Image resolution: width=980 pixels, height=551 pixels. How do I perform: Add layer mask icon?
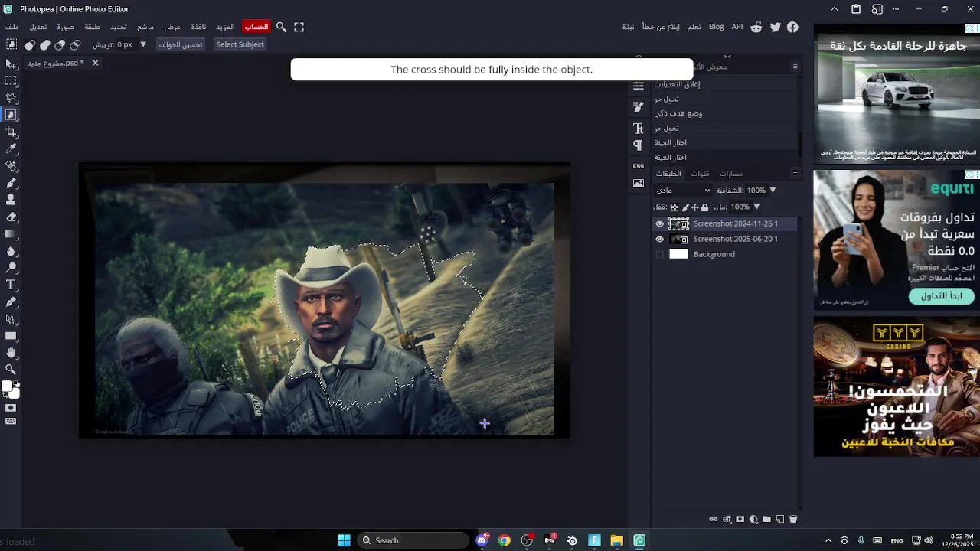point(740,519)
